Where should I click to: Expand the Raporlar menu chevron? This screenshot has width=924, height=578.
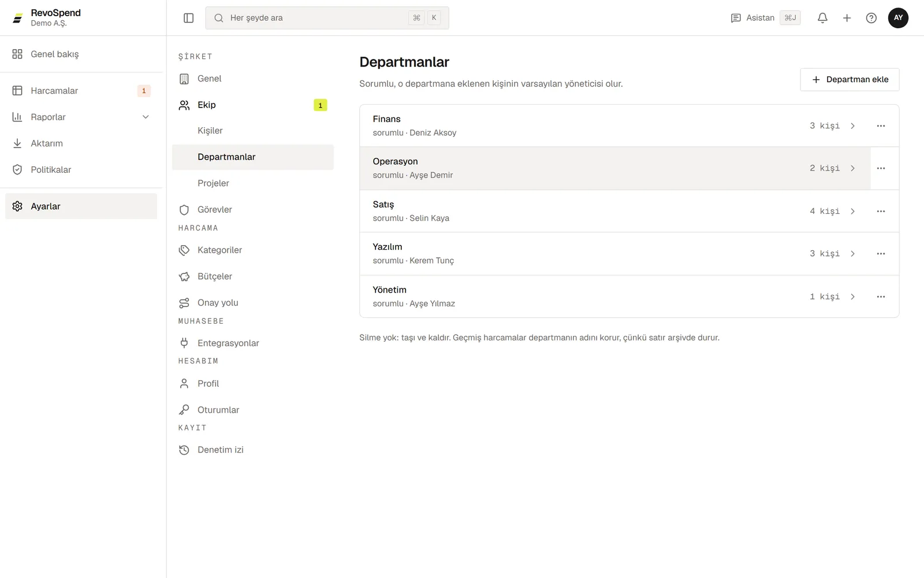[x=146, y=117]
